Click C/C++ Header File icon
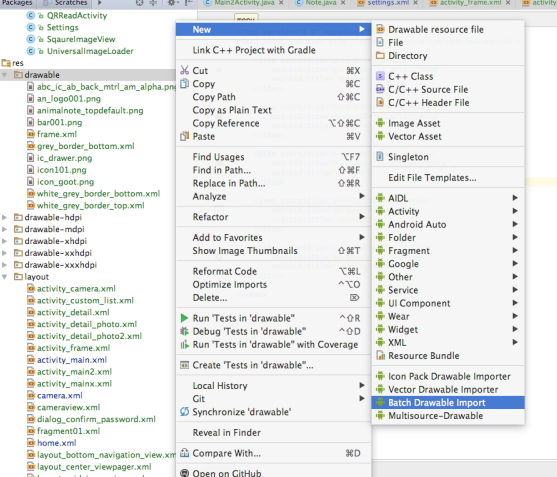This screenshot has width=557, height=477. (380, 102)
